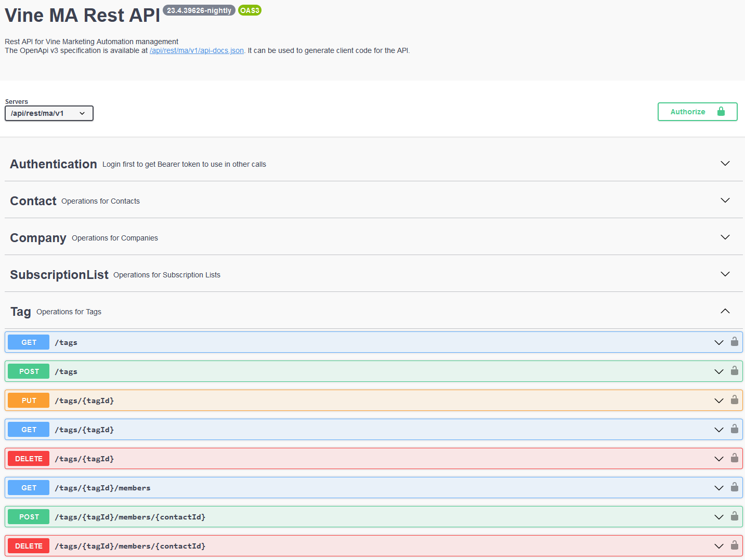Expand POST /tags operation with its chevron

click(718, 371)
